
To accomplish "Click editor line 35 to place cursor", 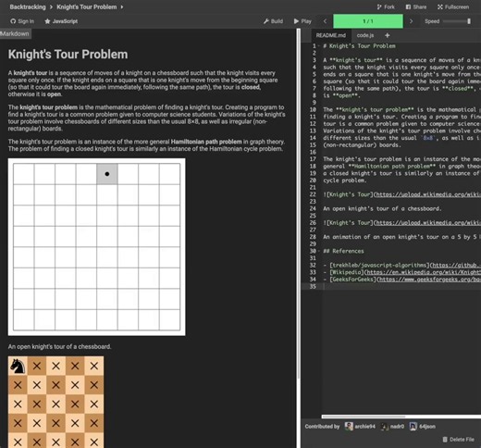I will click(x=401, y=287).
